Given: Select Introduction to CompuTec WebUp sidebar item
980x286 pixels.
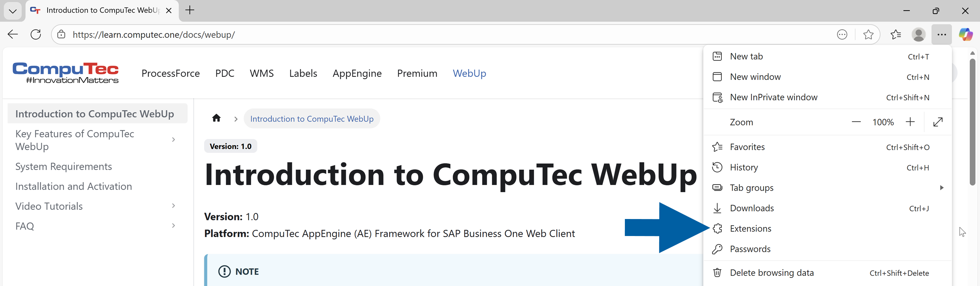Looking at the screenshot, I should click(x=97, y=114).
